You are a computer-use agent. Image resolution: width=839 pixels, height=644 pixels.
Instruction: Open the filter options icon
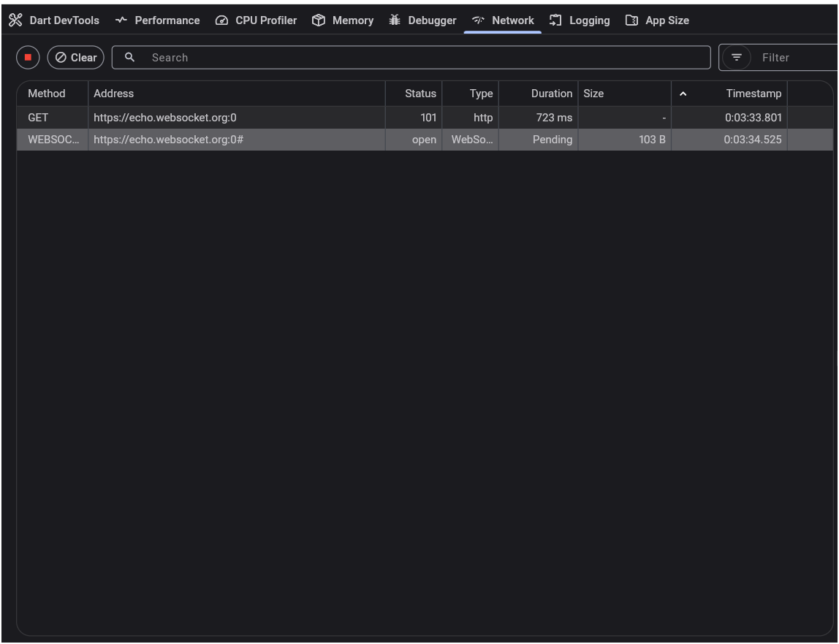pos(737,57)
